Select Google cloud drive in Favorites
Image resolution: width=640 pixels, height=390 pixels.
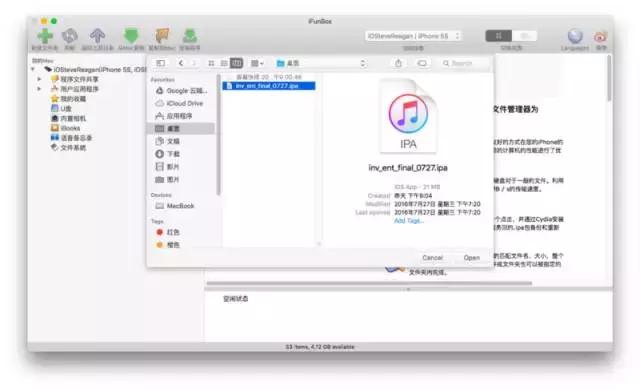[182, 91]
